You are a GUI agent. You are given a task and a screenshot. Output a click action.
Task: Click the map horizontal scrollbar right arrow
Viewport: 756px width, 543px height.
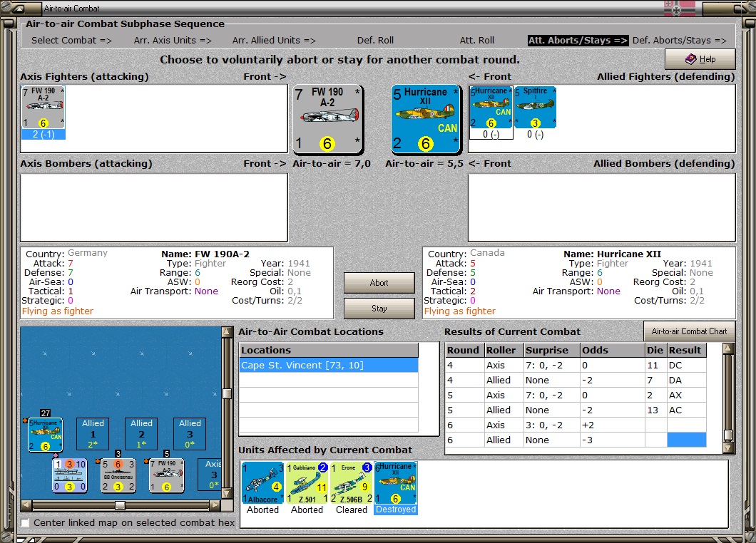[215, 505]
